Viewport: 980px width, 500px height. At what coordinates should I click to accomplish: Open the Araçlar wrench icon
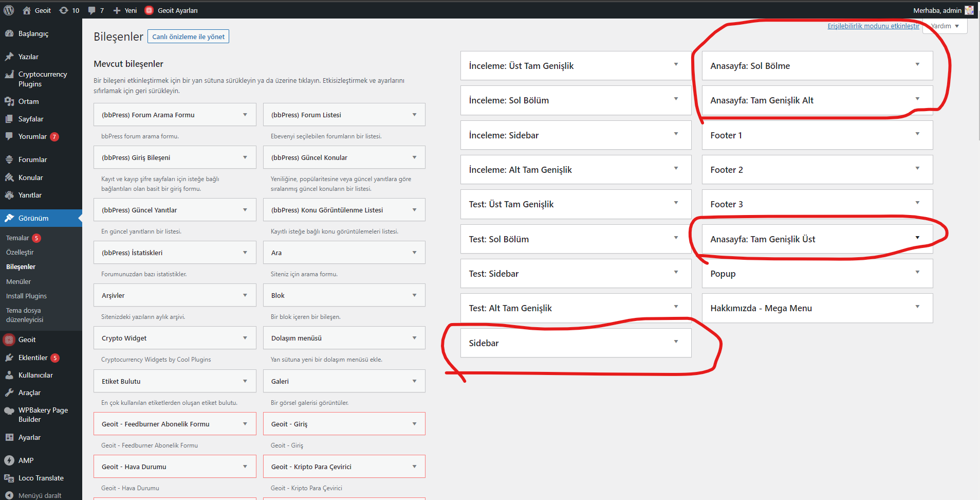9,392
